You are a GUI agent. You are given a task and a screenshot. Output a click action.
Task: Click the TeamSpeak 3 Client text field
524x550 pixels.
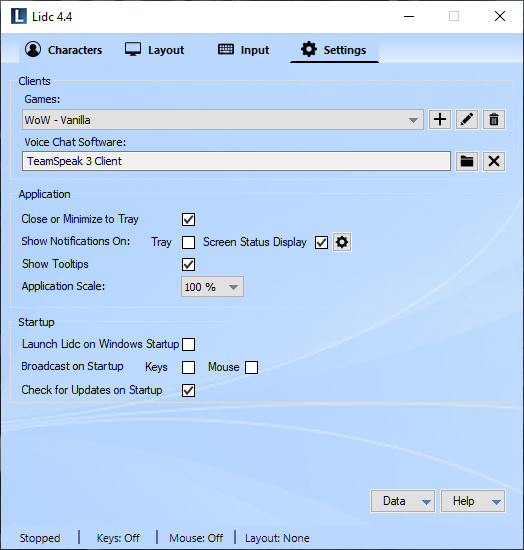click(236, 161)
